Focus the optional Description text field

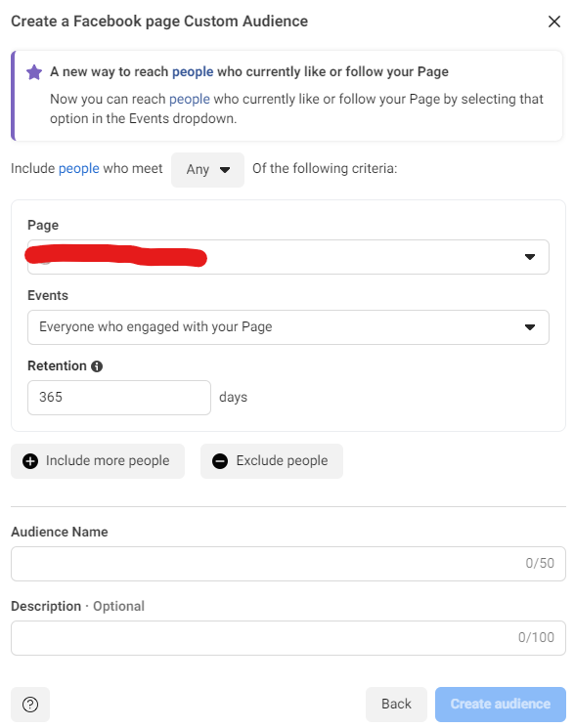[288, 638]
